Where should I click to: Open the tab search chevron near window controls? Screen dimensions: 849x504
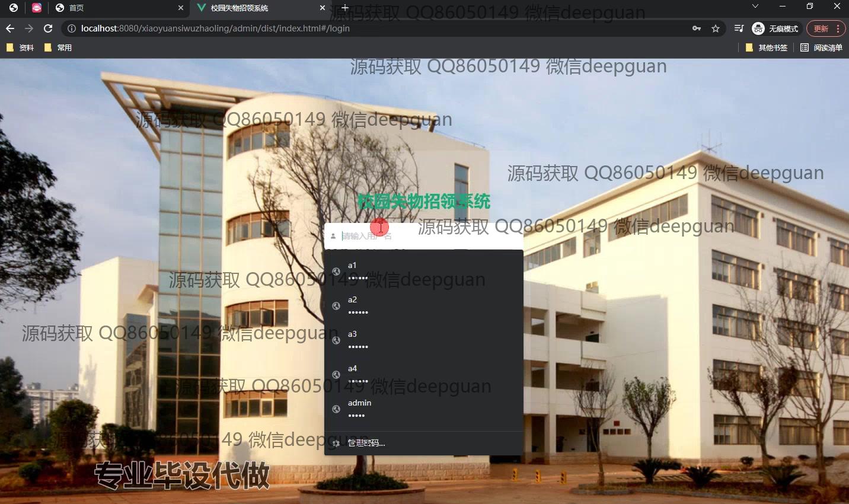pos(755,8)
